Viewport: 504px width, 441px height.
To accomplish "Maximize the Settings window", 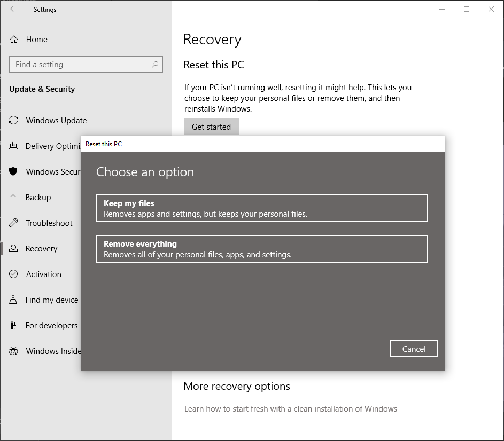I will (x=467, y=9).
